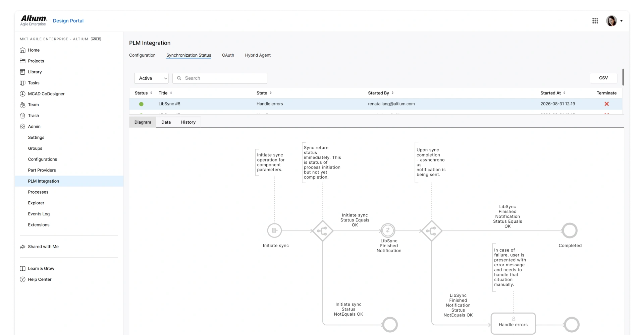Sort by Status column arrows
This screenshot has height=335, width=644.
(x=151, y=93)
